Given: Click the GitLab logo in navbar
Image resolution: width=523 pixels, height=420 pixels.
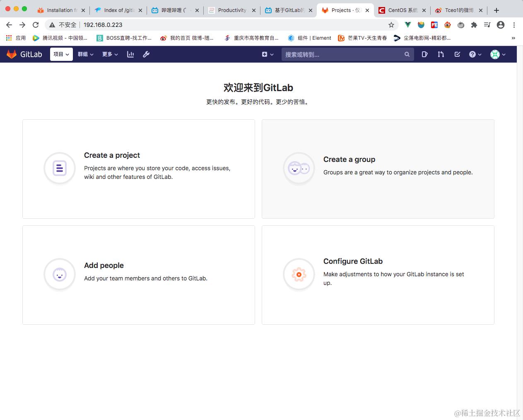Looking at the screenshot, I should pos(24,54).
